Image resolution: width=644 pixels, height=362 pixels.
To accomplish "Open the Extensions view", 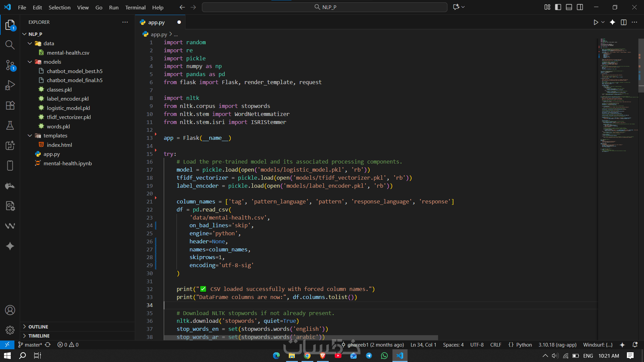I will [x=10, y=105].
